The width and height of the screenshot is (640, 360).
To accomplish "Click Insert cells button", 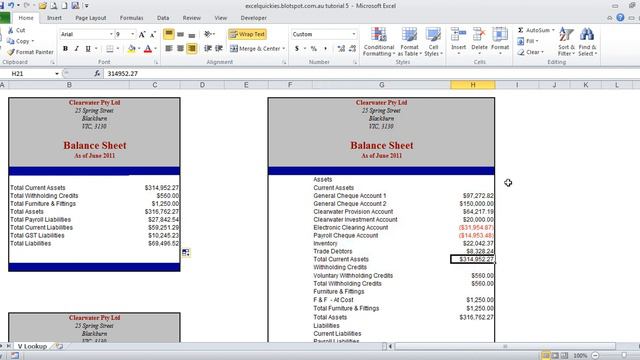I will 458,41.
